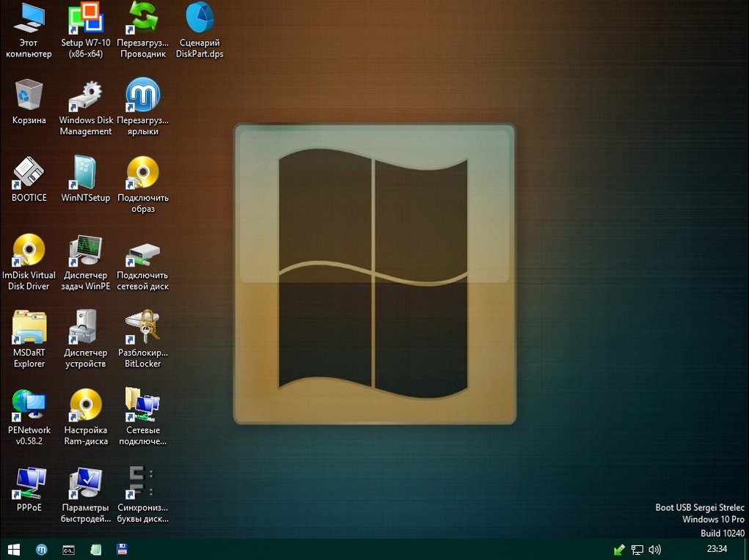Select the Setup W7-10 (x86-x64) shortcut
Screen dimensions: 749x560
(x=86, y=29)
